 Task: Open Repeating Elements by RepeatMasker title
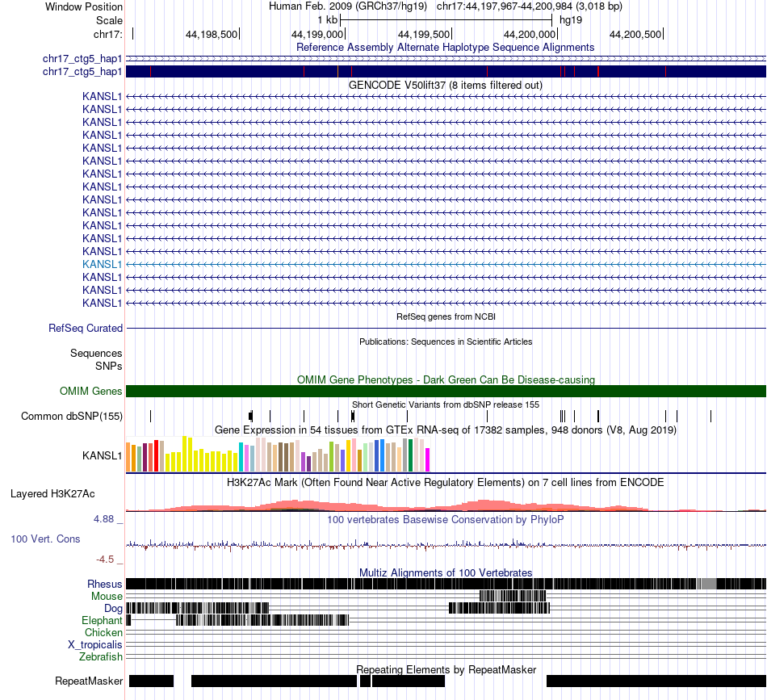[446, 669]
